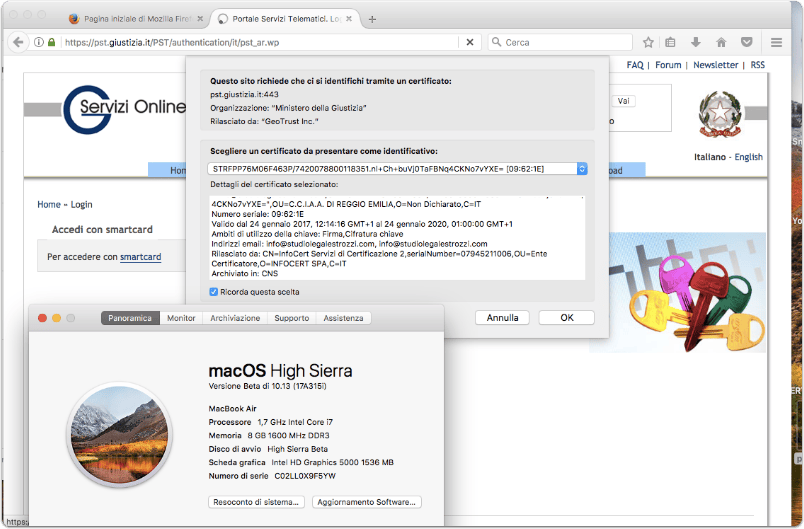Select Panoramica tab in About This Mac
The image size is (804, 529).
coord(130,318)
